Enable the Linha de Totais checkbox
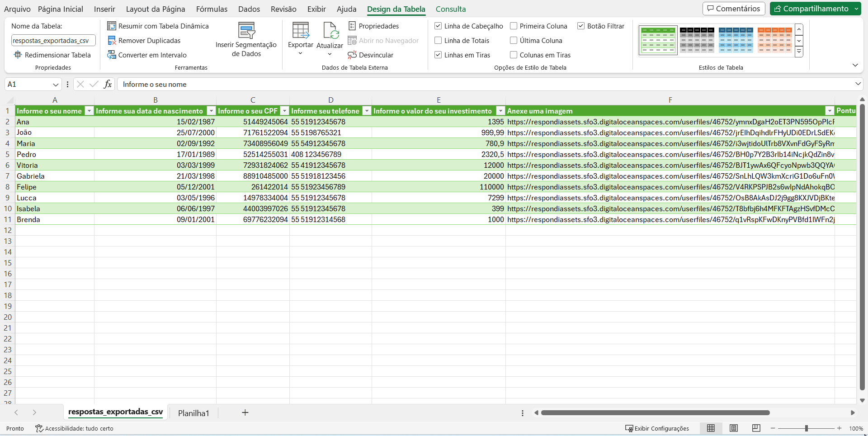868x436 pixels. point(438,40)
